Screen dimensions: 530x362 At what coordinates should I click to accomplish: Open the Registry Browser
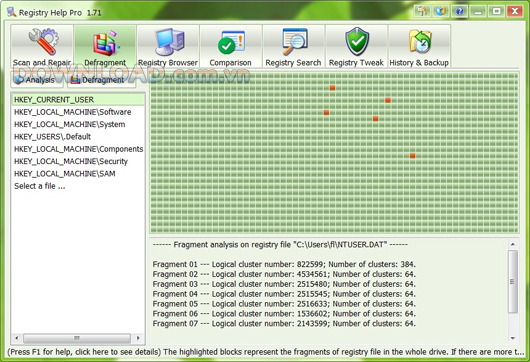168,46
